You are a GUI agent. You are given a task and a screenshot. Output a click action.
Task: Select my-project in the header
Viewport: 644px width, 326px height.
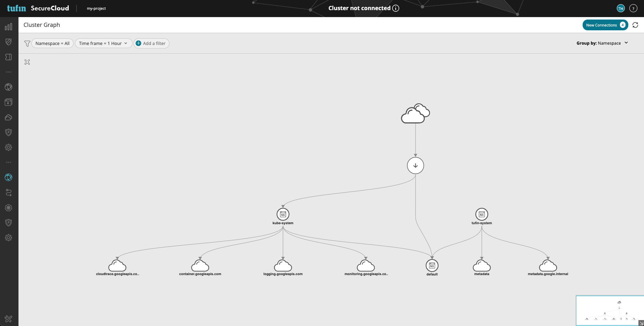[x=96, y=8]
